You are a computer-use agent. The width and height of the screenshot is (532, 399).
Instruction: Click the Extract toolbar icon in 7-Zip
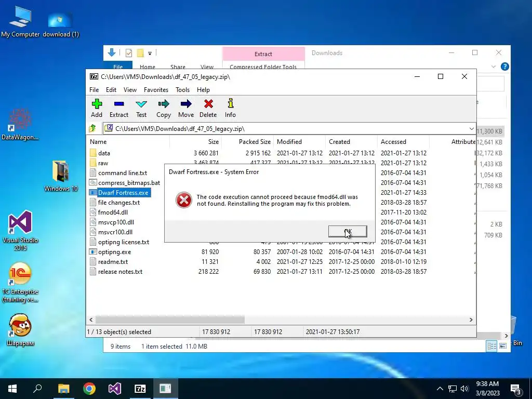click(119, 108)
